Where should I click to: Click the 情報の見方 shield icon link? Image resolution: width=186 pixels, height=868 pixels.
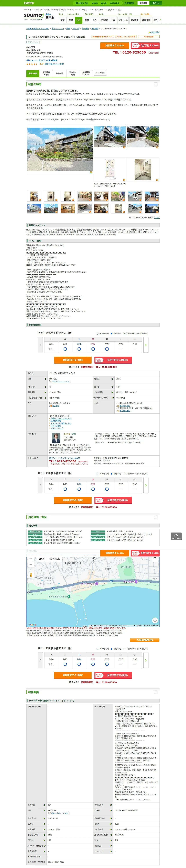click(x=155, y=32)
